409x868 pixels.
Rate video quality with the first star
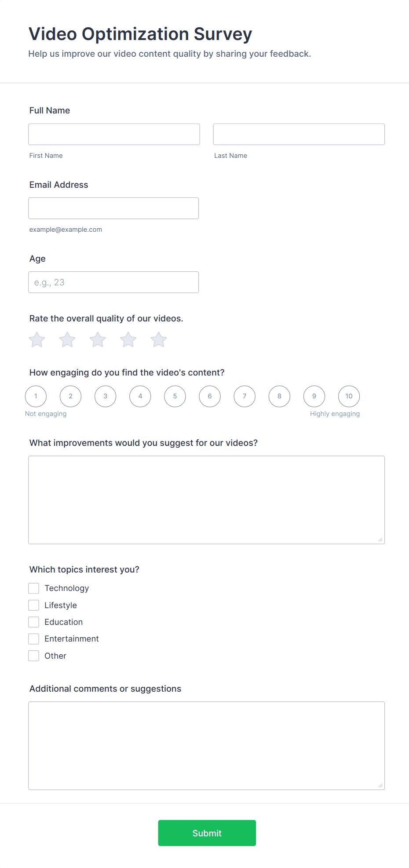(x=37, y=339)
